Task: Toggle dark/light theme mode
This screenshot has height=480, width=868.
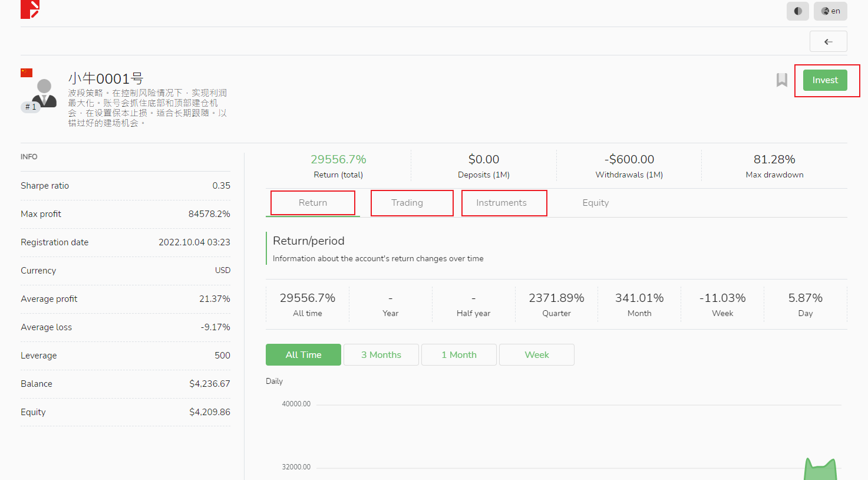Action: [797, 11]
